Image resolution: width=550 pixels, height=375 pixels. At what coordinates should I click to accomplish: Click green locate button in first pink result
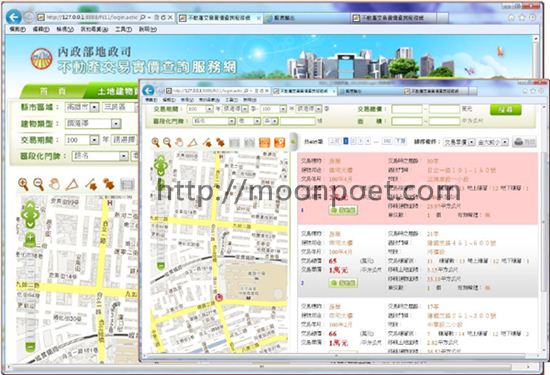click(343, 210)
